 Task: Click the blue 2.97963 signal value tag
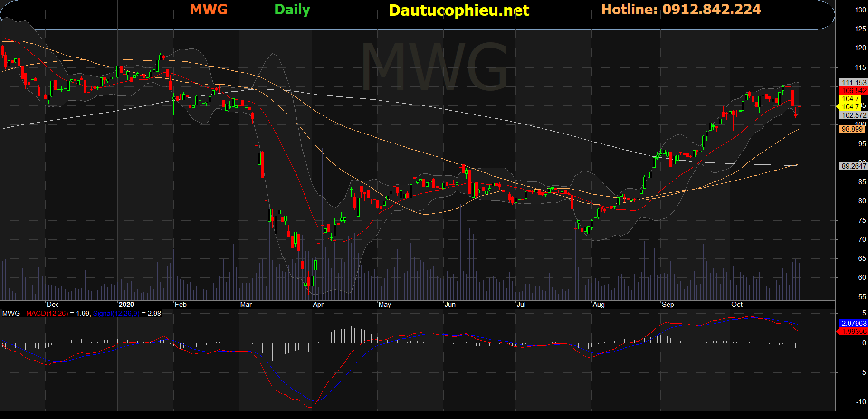(854, 324)
